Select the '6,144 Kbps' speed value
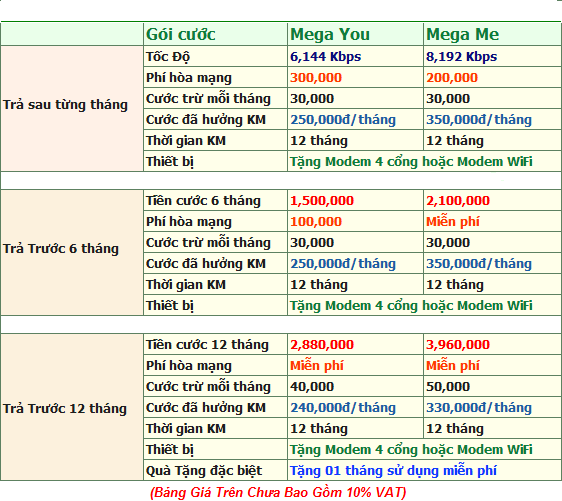Viewport: 562px width, 501px height. point(325,57)
